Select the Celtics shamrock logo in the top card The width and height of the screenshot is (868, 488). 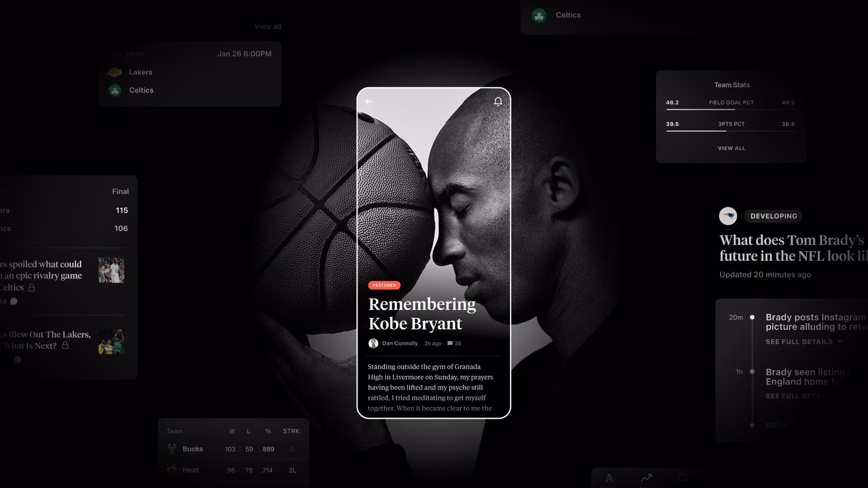[539, 15]
